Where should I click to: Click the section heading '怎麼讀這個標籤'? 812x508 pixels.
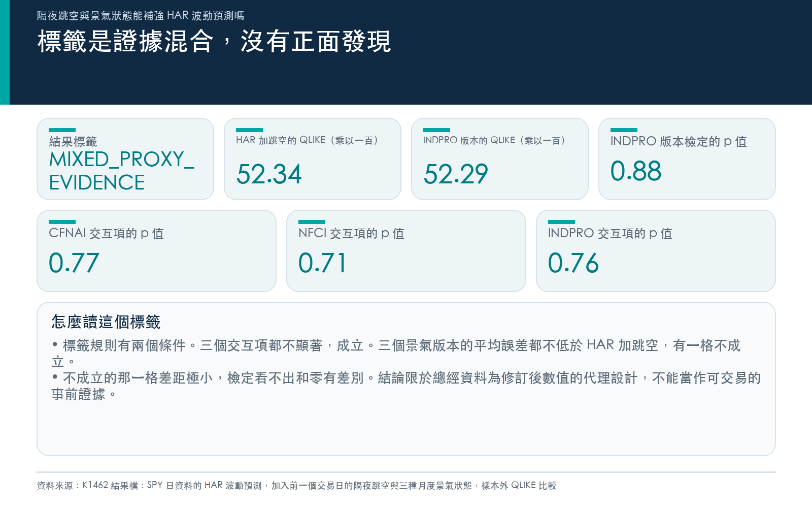106,322
